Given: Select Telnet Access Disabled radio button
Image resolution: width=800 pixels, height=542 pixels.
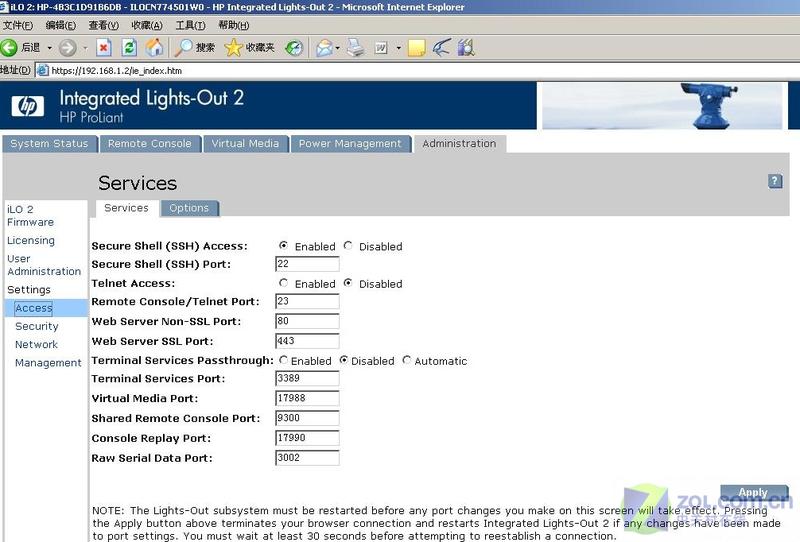Looking at the screenshot, I should pos(348,283).
